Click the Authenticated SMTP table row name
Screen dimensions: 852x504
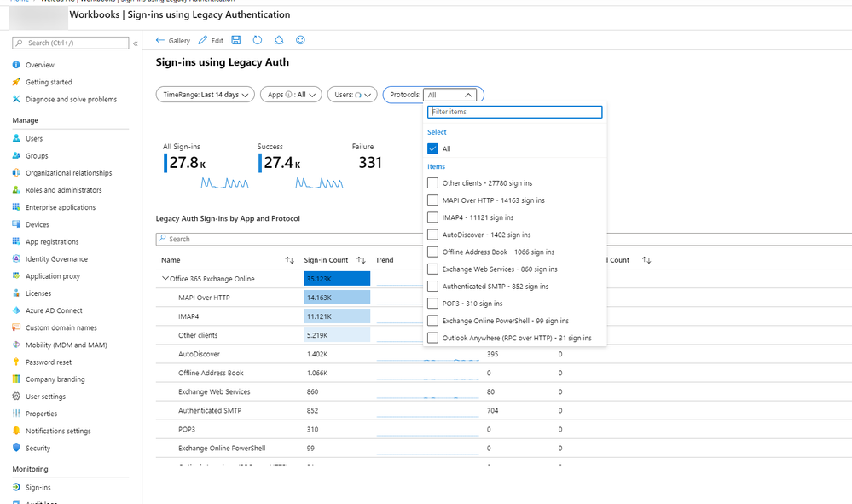(210, 410)
